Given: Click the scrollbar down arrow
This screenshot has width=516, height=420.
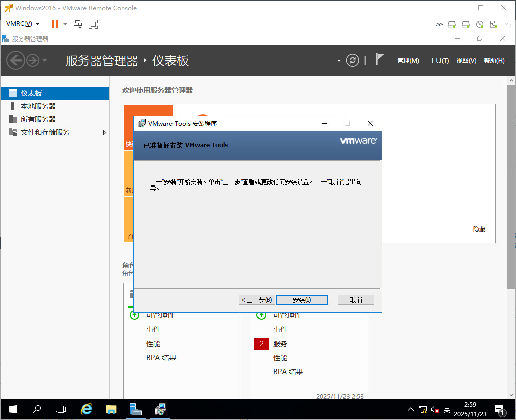Looking at the screenshot, I should point(511,395).
